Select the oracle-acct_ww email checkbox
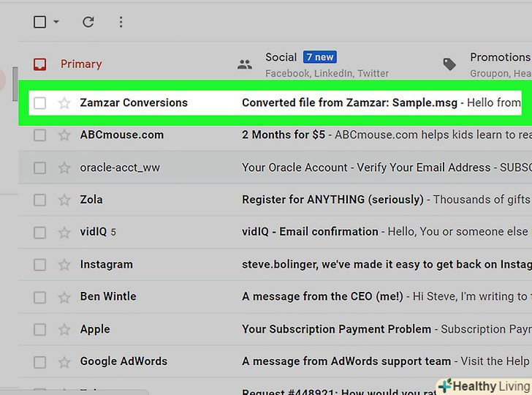This screenshot has width=532, height=395. tap(39, 168)
